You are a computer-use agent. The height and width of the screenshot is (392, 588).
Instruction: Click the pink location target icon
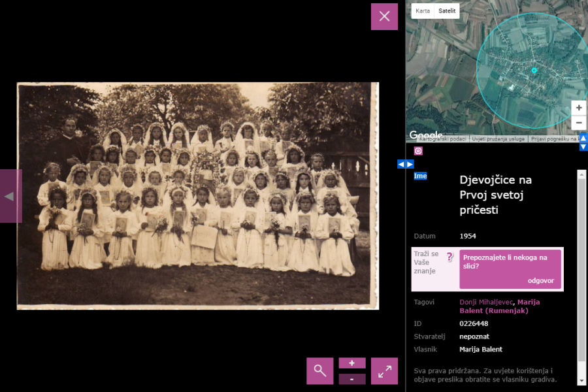(419, 151)
